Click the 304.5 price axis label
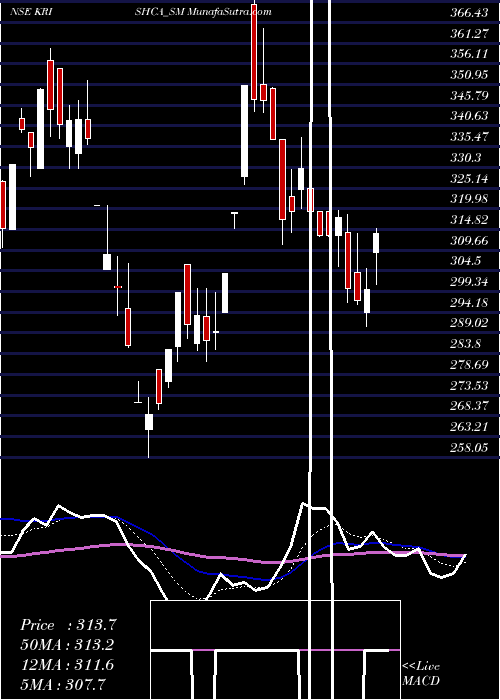 [466, 261]
